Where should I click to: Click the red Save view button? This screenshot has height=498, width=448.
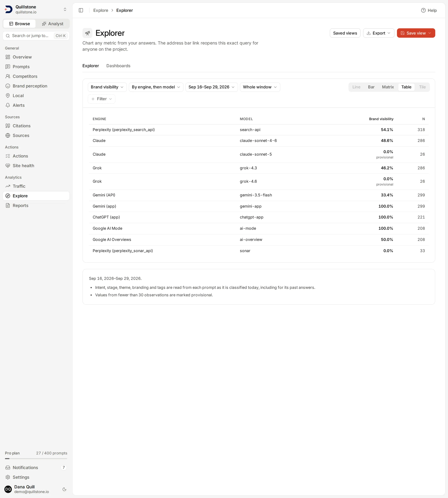tap(416, 33)
